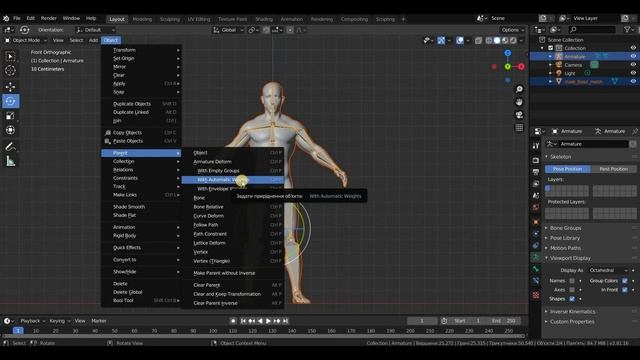Open the Orientation Default dropdown

(x=95, y=30)
